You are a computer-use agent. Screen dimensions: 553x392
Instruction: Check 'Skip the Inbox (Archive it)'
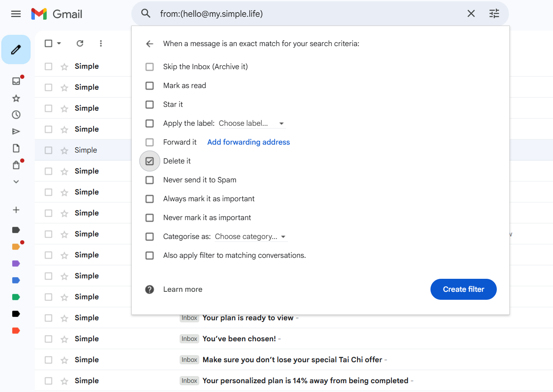pyautogui.click(x=149, y=67)
